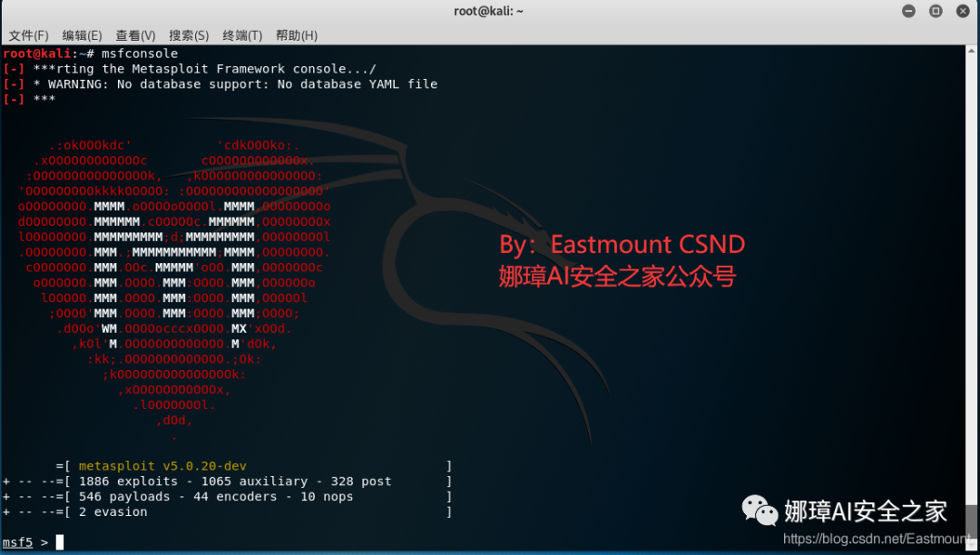Image resolution: width=980 pixels, height=555 pixels.
Task: Open the 查看(V) menu
Action: click(135, 35)
